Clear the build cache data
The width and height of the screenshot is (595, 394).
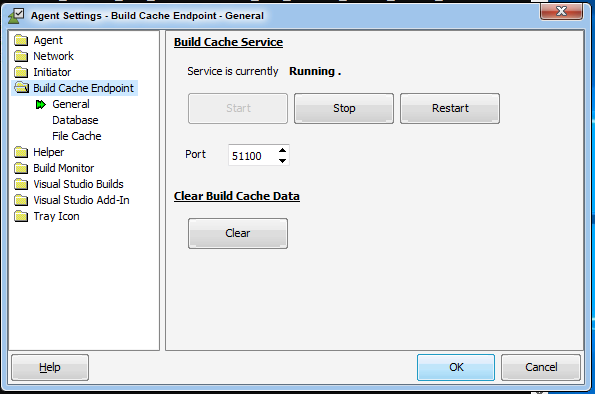238,233
